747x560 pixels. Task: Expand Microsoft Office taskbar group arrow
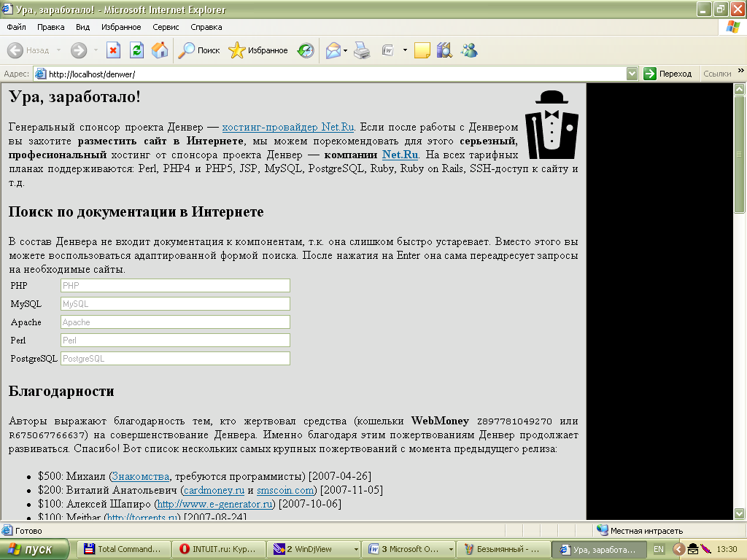(x=451, y=549)
